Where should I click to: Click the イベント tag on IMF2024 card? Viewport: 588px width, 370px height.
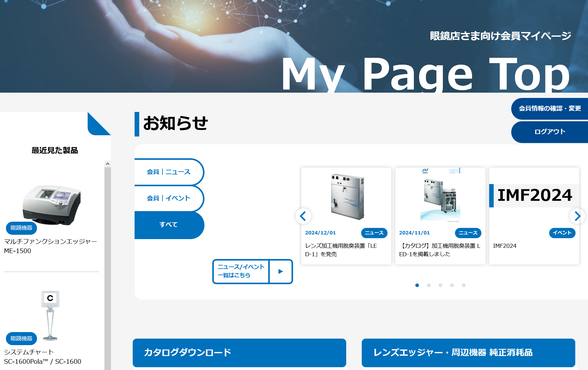pos(562,233)
